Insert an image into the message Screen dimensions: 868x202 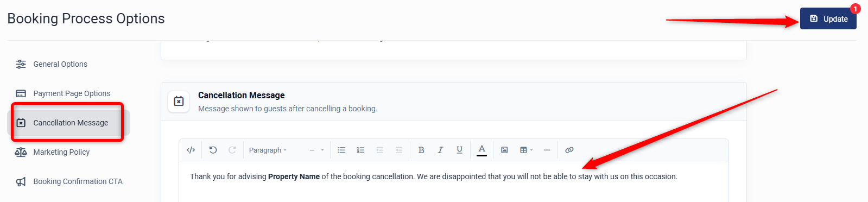[504, 150]
